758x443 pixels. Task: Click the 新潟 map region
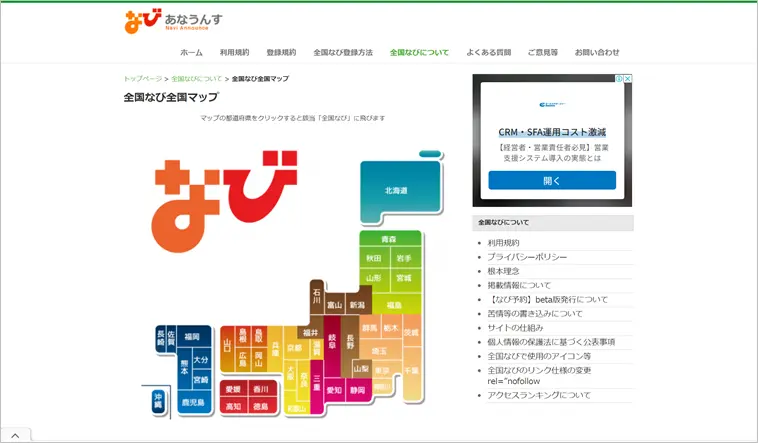(x=357, y=304)
